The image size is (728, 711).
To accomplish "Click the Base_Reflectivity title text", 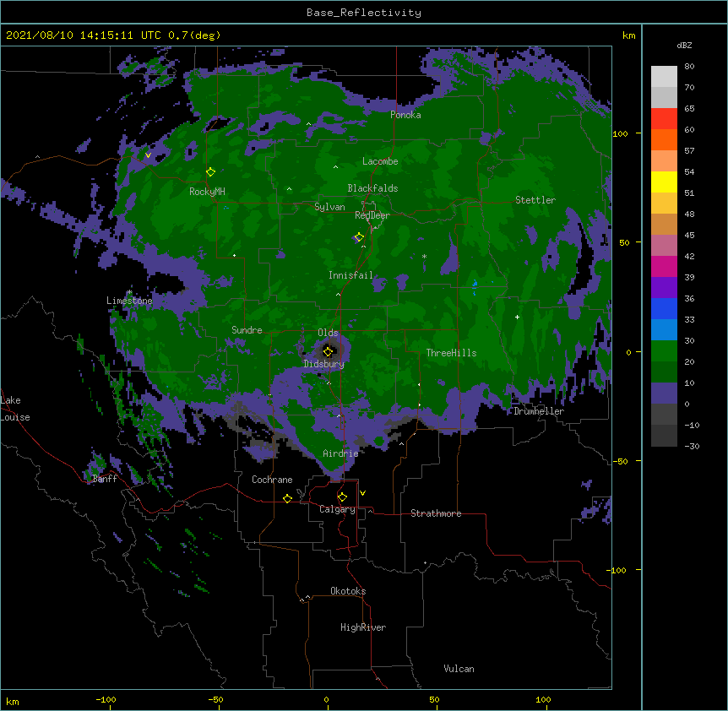I will (364, 13).
